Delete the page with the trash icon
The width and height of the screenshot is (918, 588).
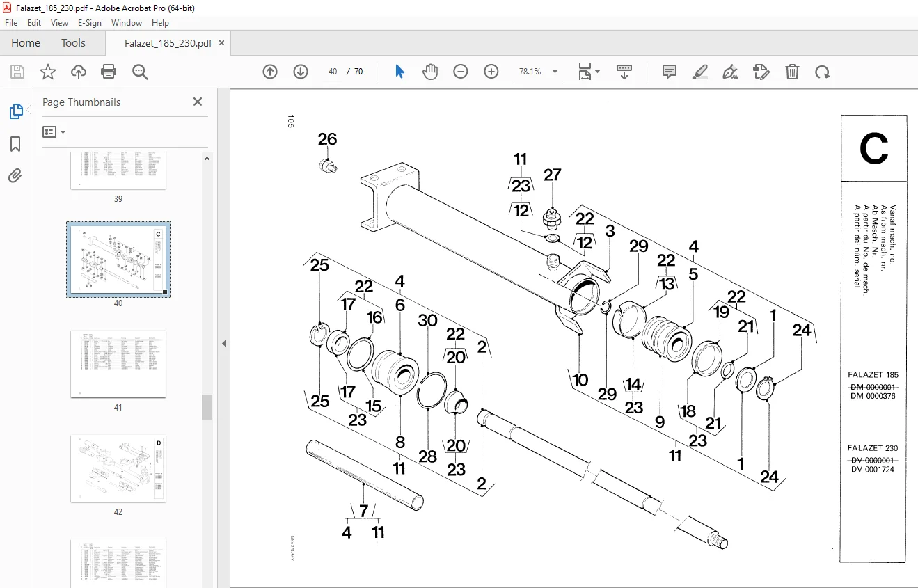tap(792, 72)
